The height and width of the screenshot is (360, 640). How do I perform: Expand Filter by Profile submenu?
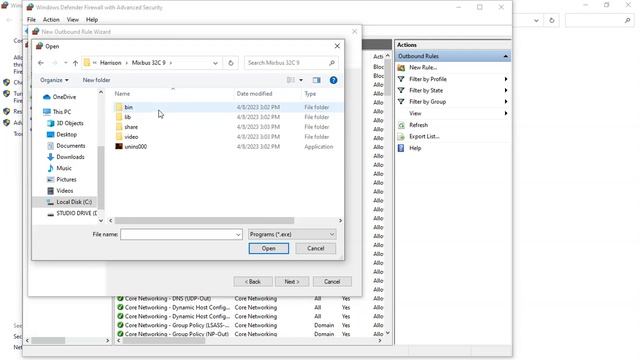[506, 79]
